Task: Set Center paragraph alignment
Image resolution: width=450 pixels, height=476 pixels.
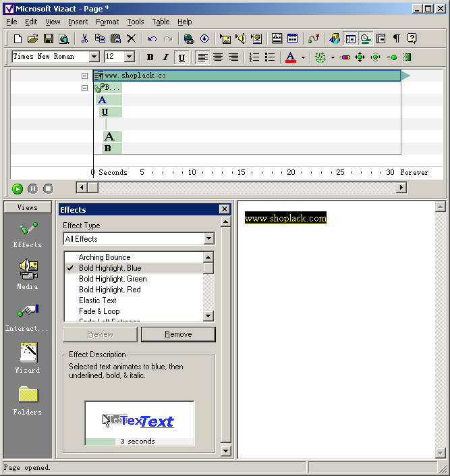Action: coord(218,57)
